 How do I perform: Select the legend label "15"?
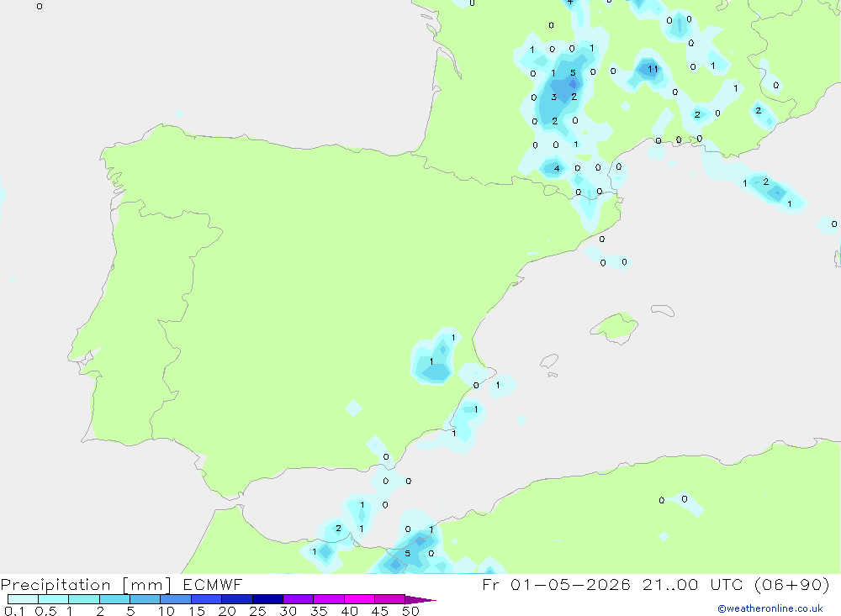pyautogui.click(x=197, y=611)
